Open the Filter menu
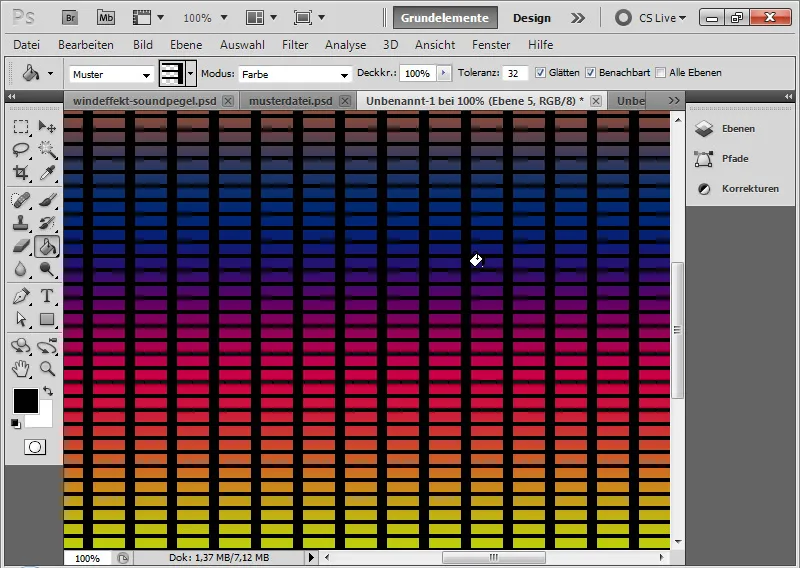The height and width of the screenshot is (568, 800). 295,45
